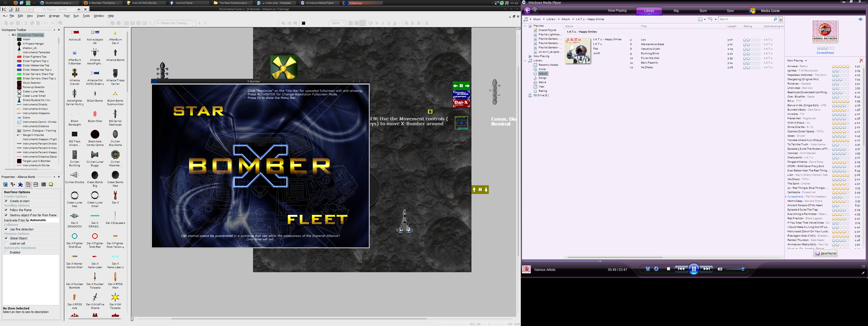Open the Tools menu
Image resolution: width=868 pixels, height=326 pixels.
(x=86, y=16)
